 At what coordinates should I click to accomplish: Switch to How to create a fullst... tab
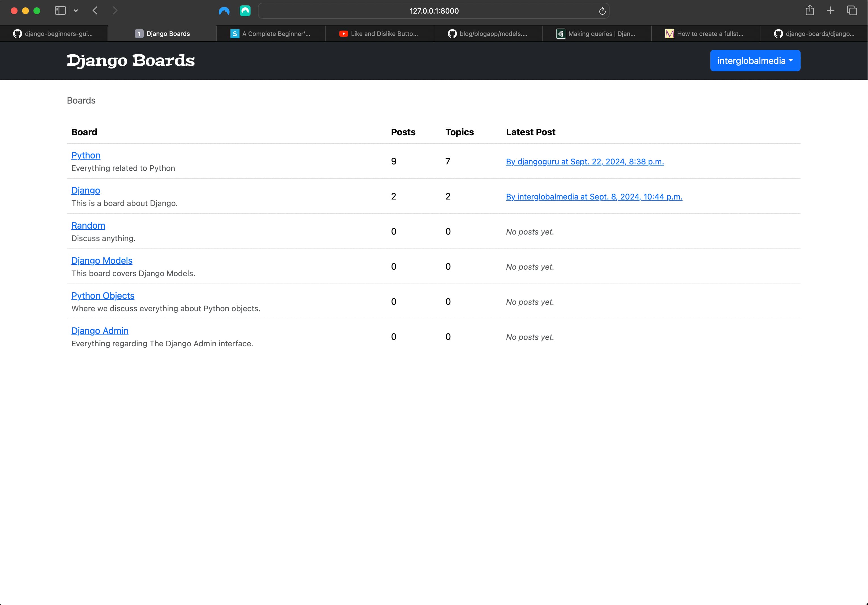coord(705,34)
